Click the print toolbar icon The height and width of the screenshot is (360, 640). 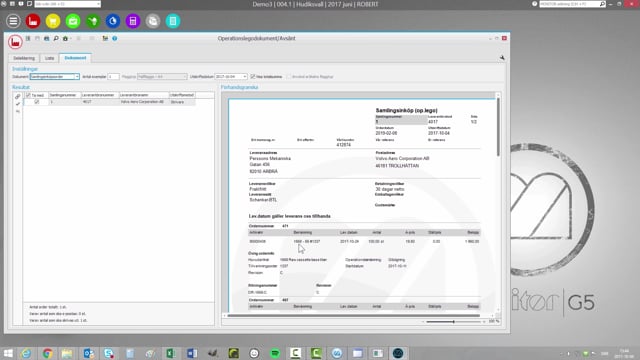(x=47, y=38)
